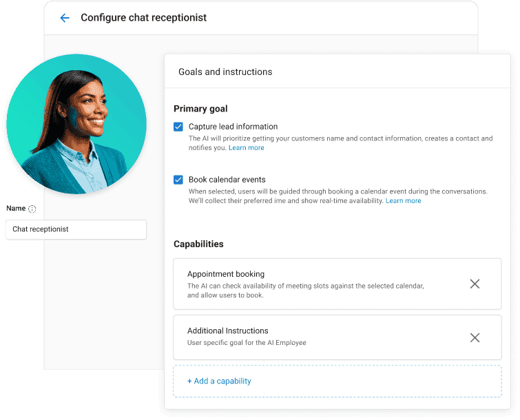
Task: Click the Capture lead information label text
Action: coord(233,127)
